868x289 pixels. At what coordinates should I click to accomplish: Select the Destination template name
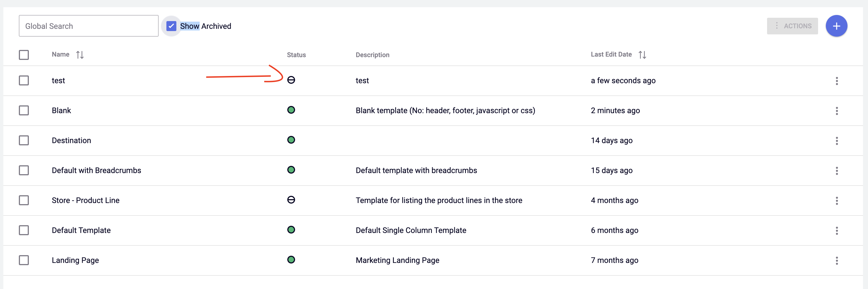[71, 140]
